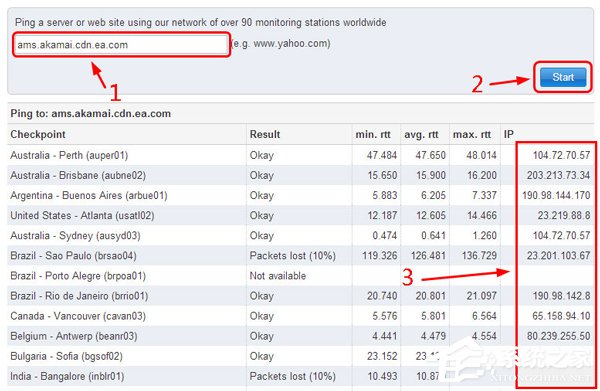Select the Bulgaria - Sofia (bgsof02) checkpoint
The height and width of the screenshot is (391, 600).
tap(67, 356)
